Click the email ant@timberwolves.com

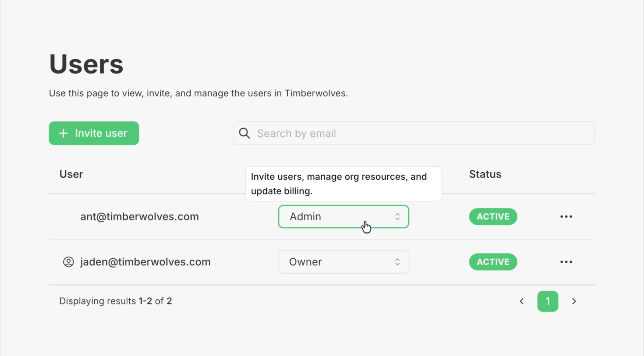pos(140,217)
